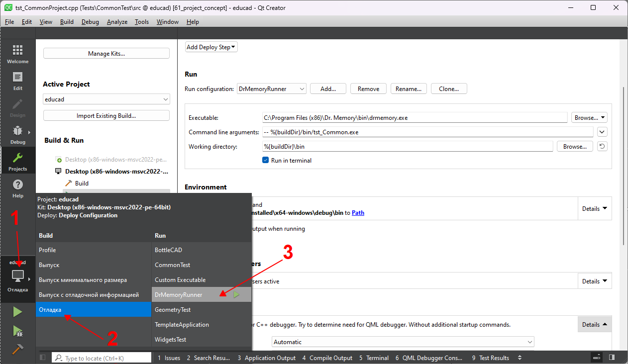Screen dimensions: 628x364
Task: Select the active bold Desktop kit
Action: (112, 172)
